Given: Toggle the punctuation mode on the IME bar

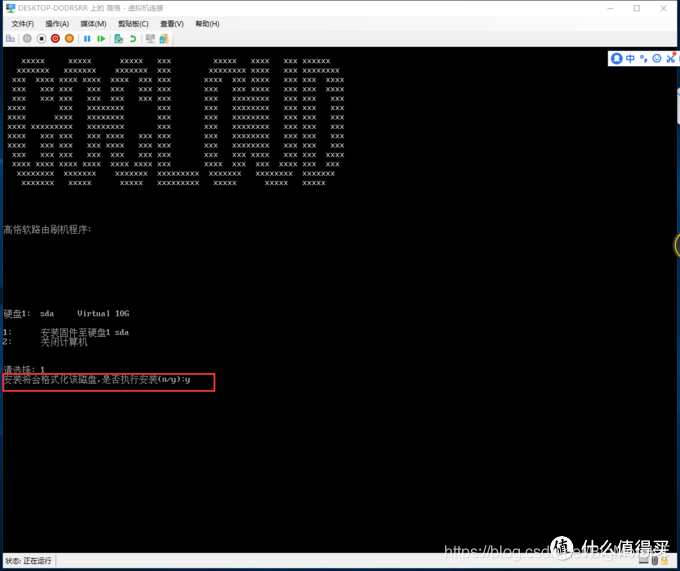Looking at the screenshot, I should (x=644, y=58).
